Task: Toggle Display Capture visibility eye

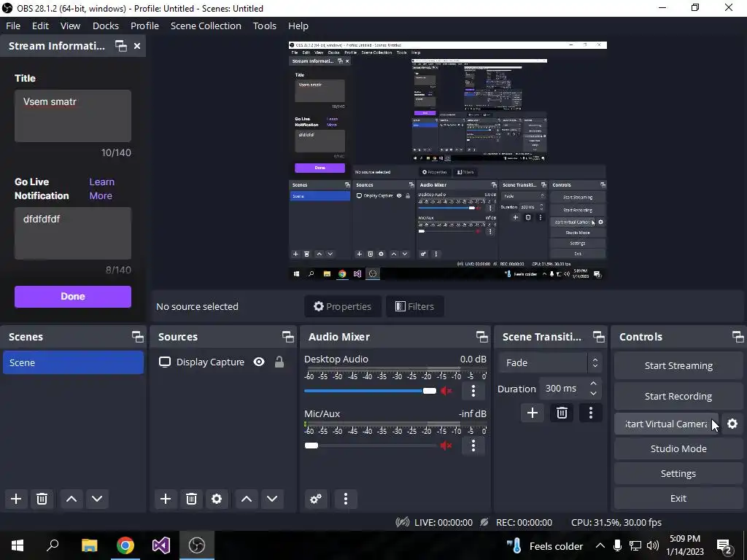Action: coord(259,362)
